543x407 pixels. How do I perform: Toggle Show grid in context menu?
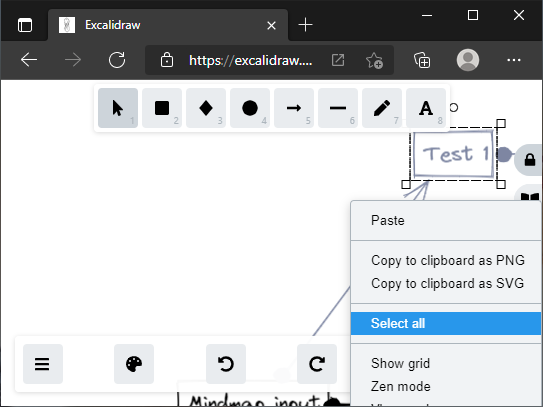click(446, 363)
